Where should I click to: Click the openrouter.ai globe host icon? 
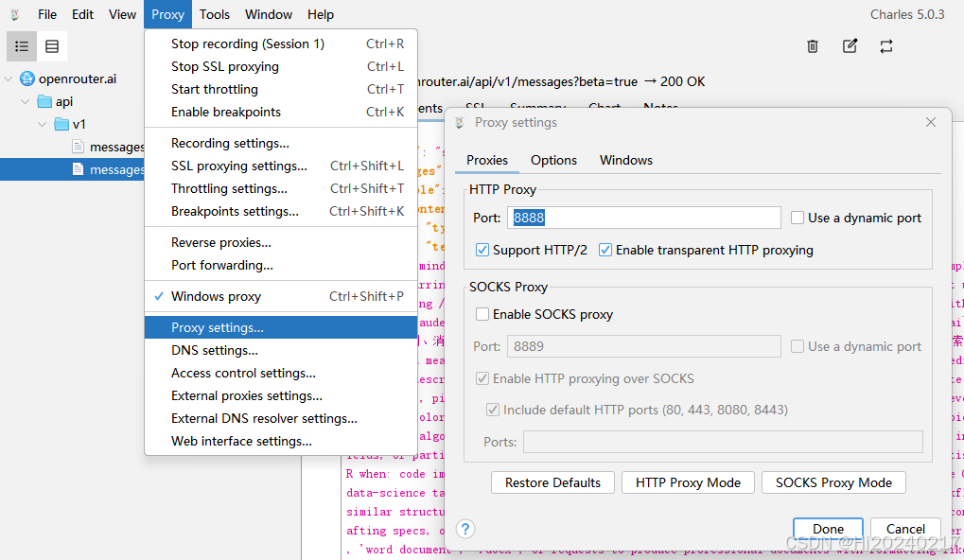tap(27, 79)
